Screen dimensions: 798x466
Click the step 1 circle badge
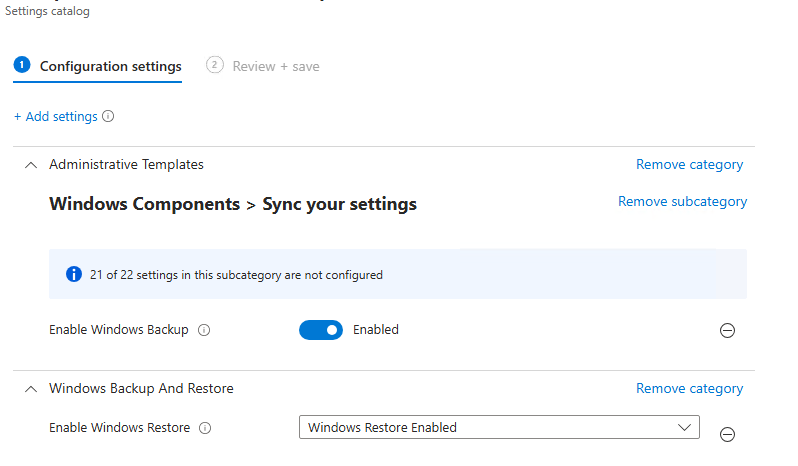22,65
